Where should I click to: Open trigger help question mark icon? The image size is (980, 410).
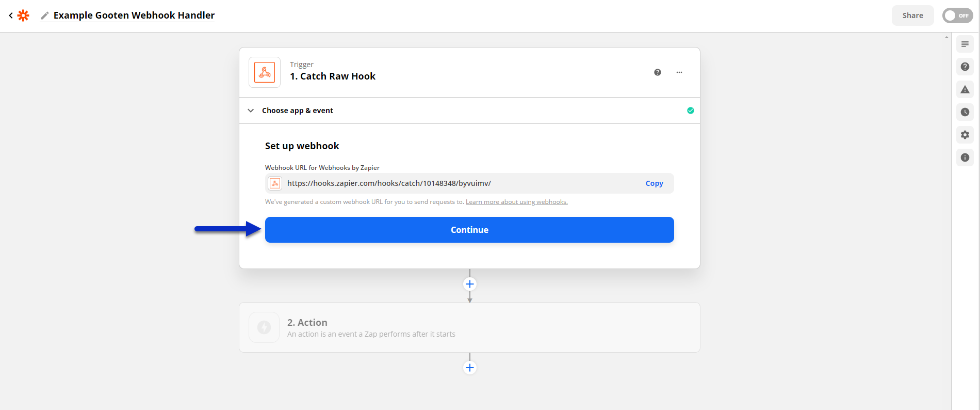[658, 72]
